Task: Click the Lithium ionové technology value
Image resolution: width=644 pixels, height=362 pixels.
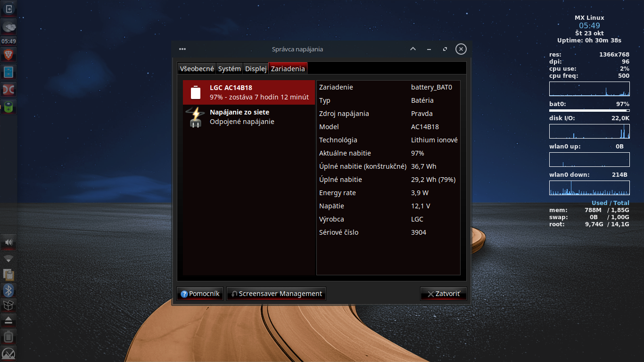Action: pyautogui.click(x=434, y=140)
